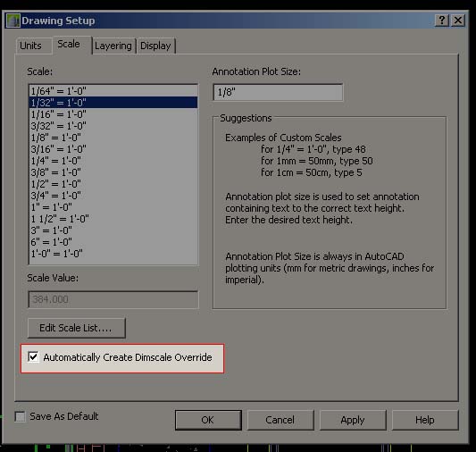Click the Annotation Plot Size field
476x452 pixels.
coord(278,92)
